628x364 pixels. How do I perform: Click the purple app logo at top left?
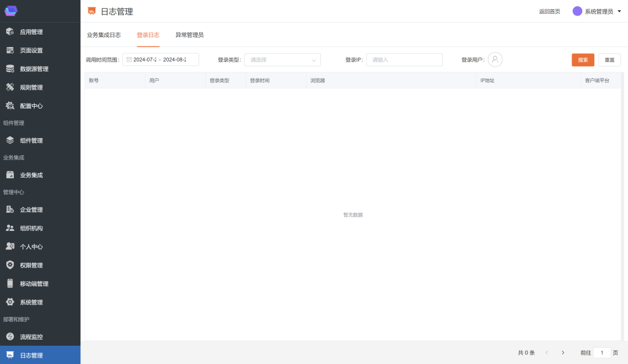[x=11, y=11]
